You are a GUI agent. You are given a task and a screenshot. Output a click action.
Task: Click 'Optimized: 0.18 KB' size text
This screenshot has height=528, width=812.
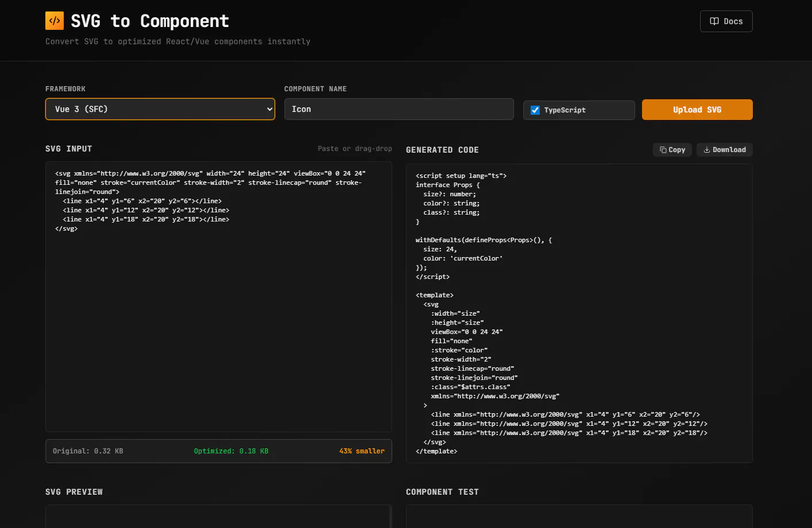(x=231, y=451)
